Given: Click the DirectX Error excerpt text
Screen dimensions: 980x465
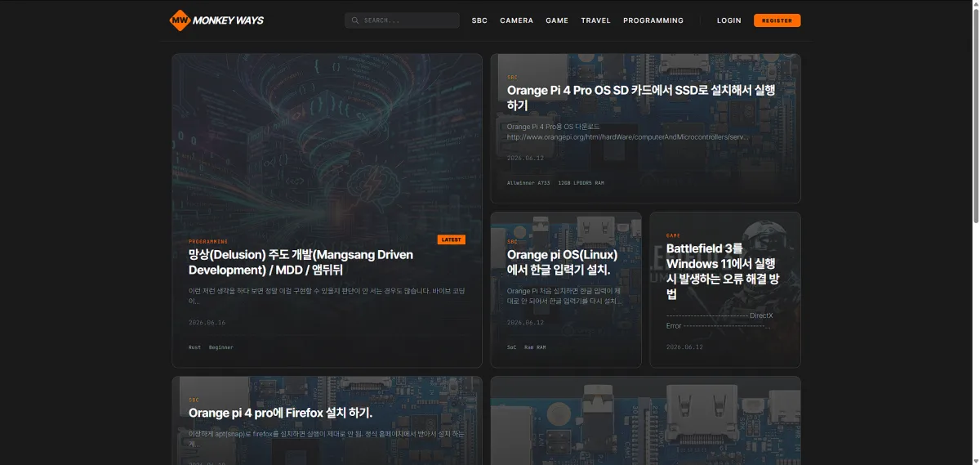Looking at the screenshot, I should (x=719, y=320).
